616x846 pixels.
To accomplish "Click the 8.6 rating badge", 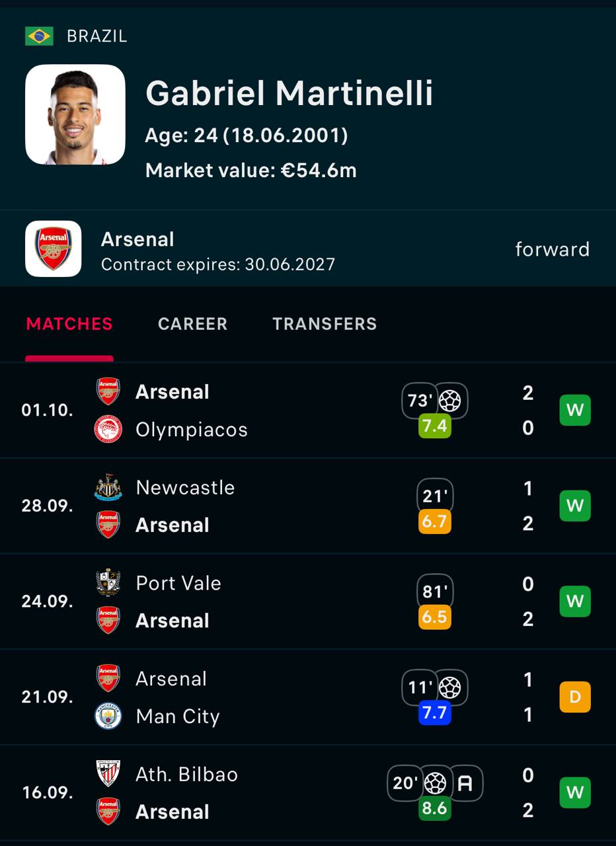I will 435,808.
